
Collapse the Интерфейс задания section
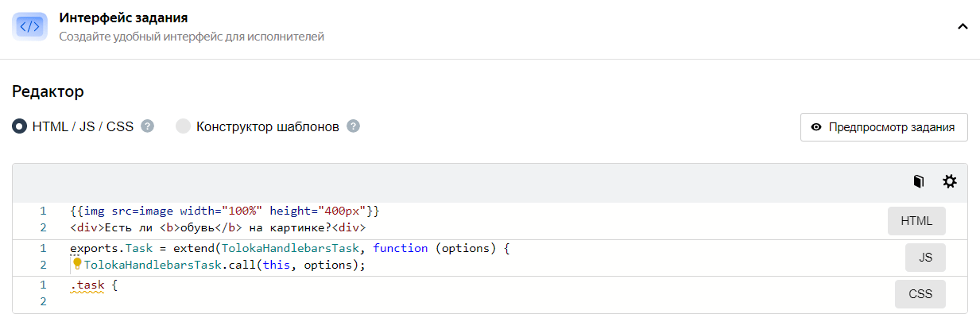point(963,26)
